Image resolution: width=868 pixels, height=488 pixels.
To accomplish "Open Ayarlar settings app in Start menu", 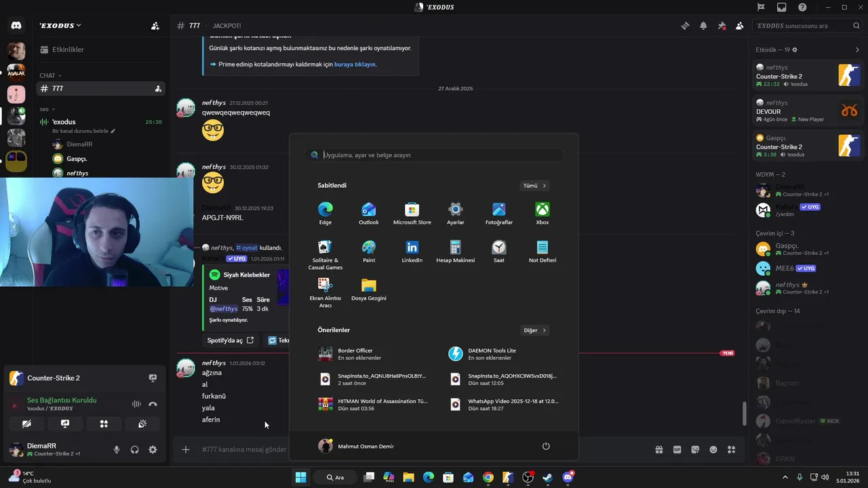I will (456, 213).
